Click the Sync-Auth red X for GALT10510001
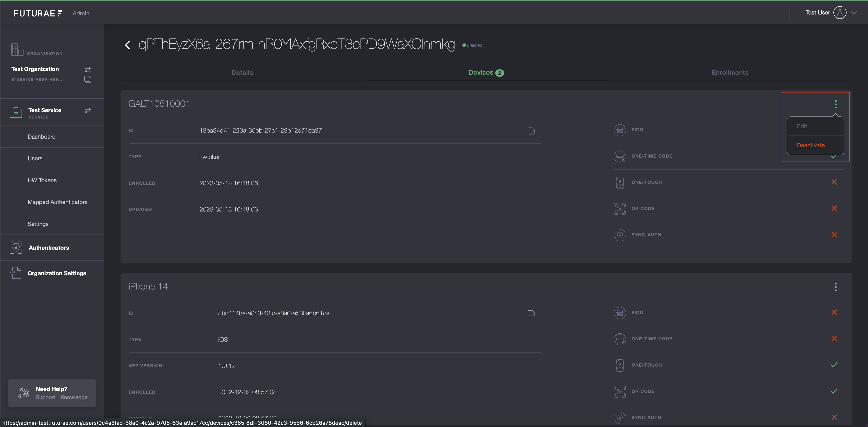 (x=834, y=235)
